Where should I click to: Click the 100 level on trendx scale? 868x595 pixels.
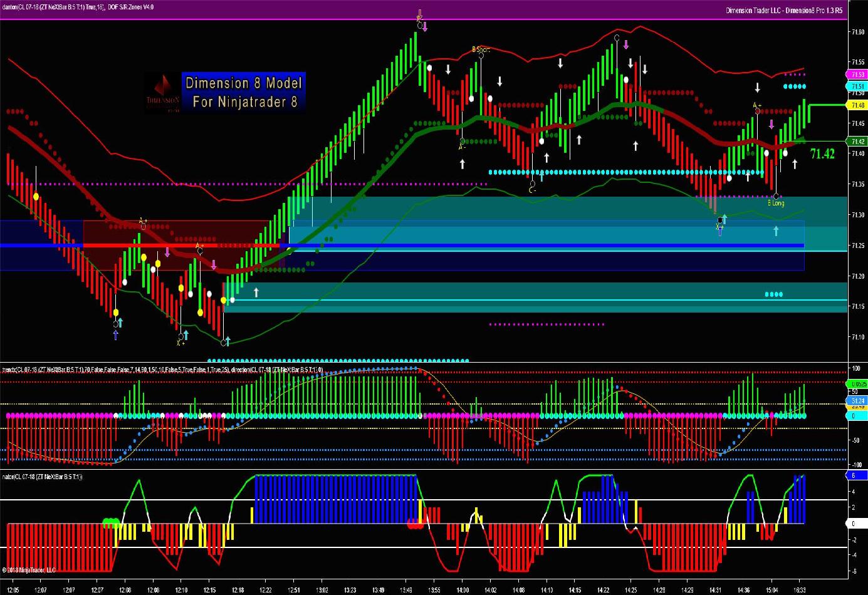point(855,367)
